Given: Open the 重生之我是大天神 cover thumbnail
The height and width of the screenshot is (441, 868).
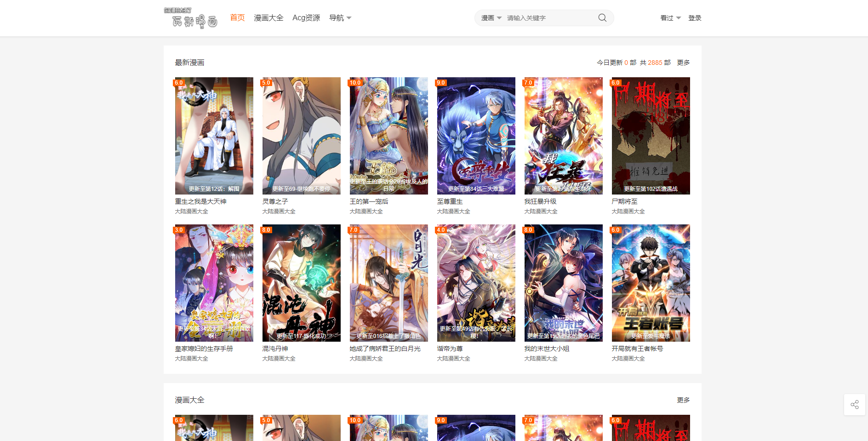Looking at the screenshot, I should pos(214,136).
